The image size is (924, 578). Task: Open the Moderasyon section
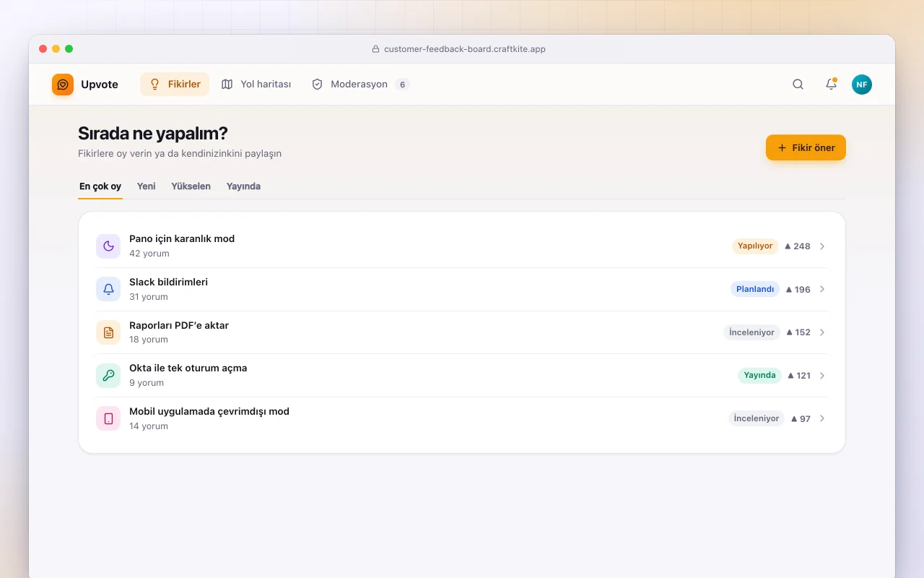pyautogui.click(x=360, y=85)
